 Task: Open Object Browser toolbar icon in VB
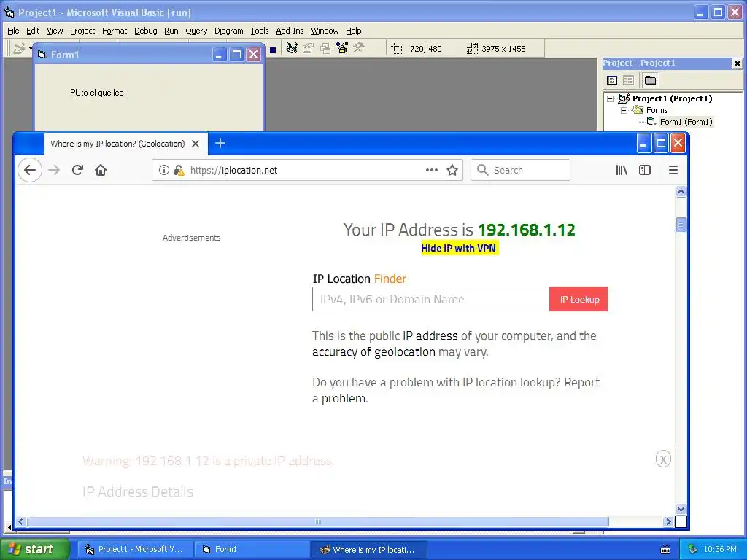342,48
